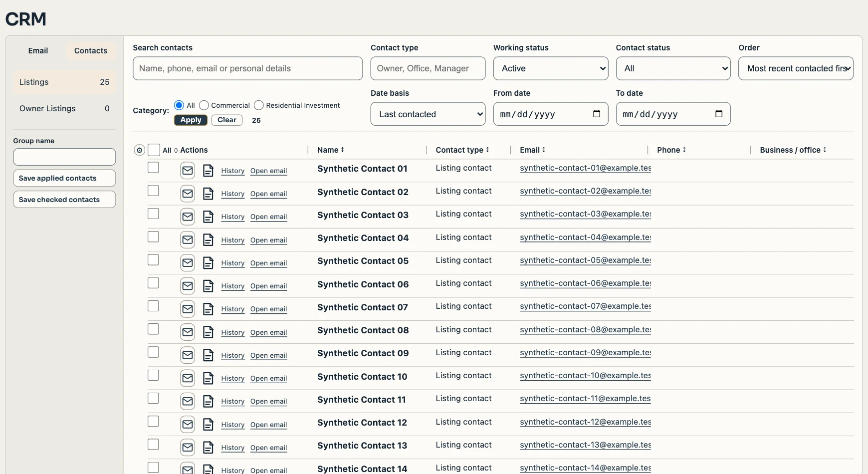868x474 pixels.
Task: Open History for Synthetic Contact 11
Action: pyautogui.click(x=233, y=402)
